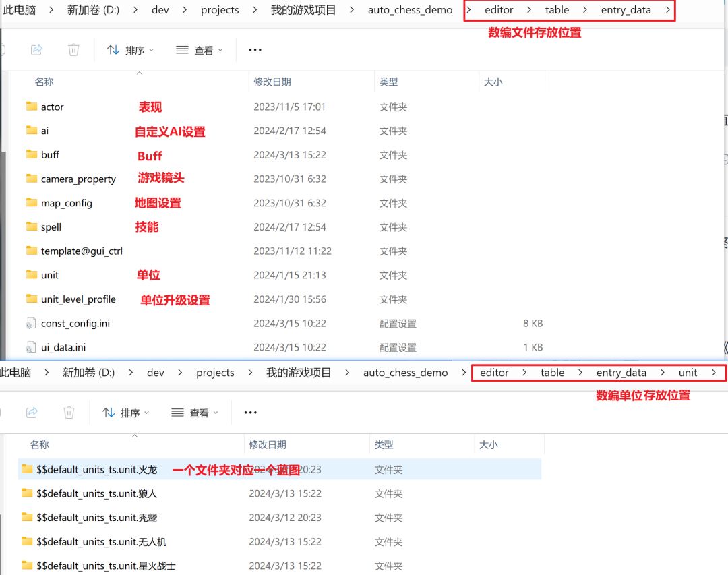Expand chevron after auto_chess_demo in upper address bar

pyautogui.click(x=468, y=9)
